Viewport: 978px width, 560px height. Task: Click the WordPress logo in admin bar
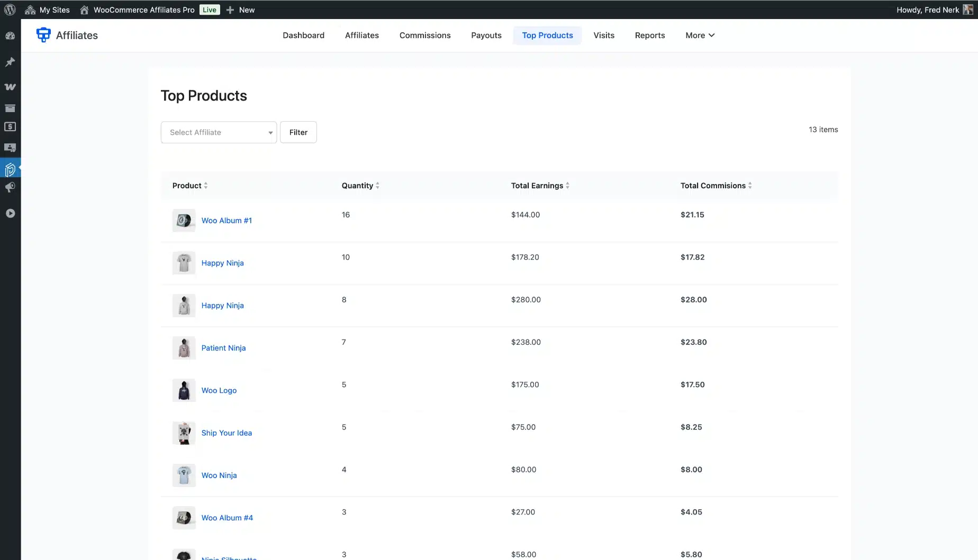tap(10, 10)
